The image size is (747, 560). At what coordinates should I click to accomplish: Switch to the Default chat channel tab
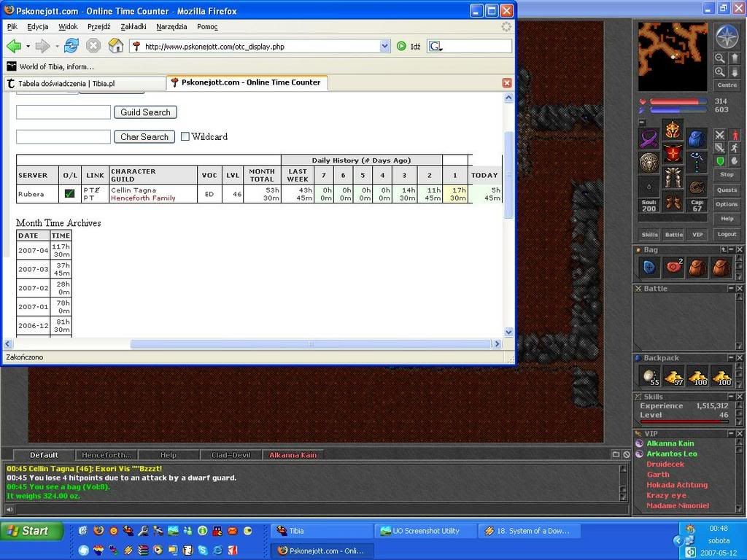coord(44,455)
